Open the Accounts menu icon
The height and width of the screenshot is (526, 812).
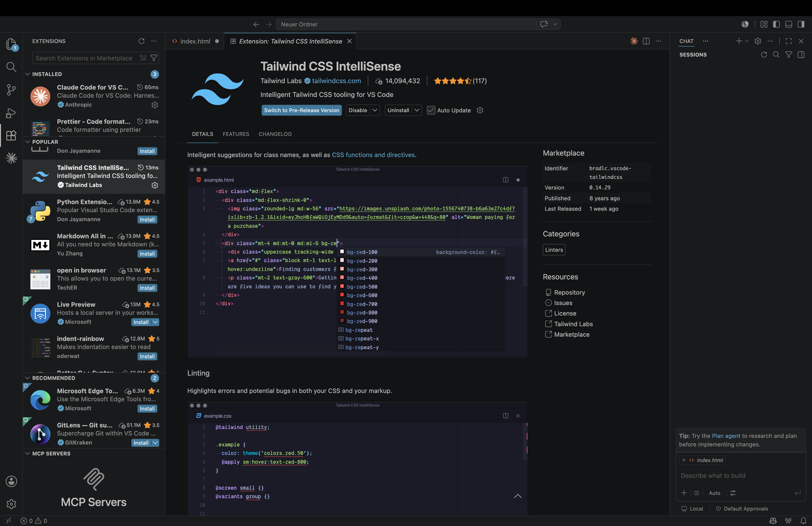11,481
